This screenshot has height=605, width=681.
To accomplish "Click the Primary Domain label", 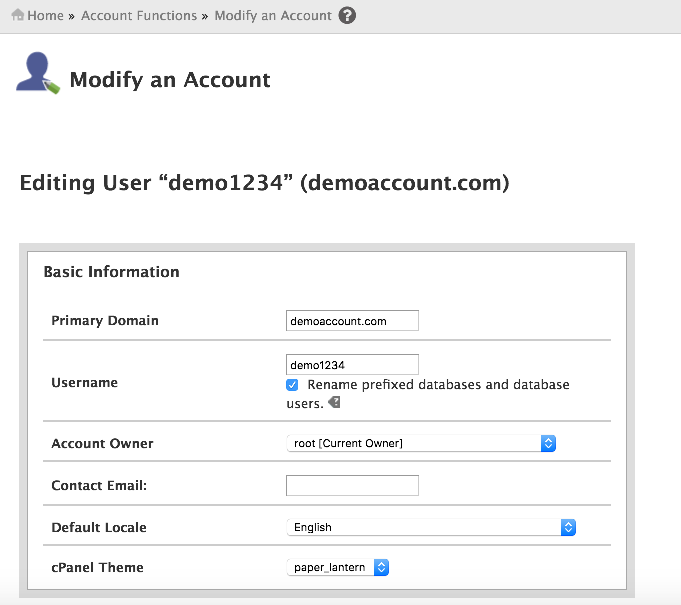I will pos(105,321).
